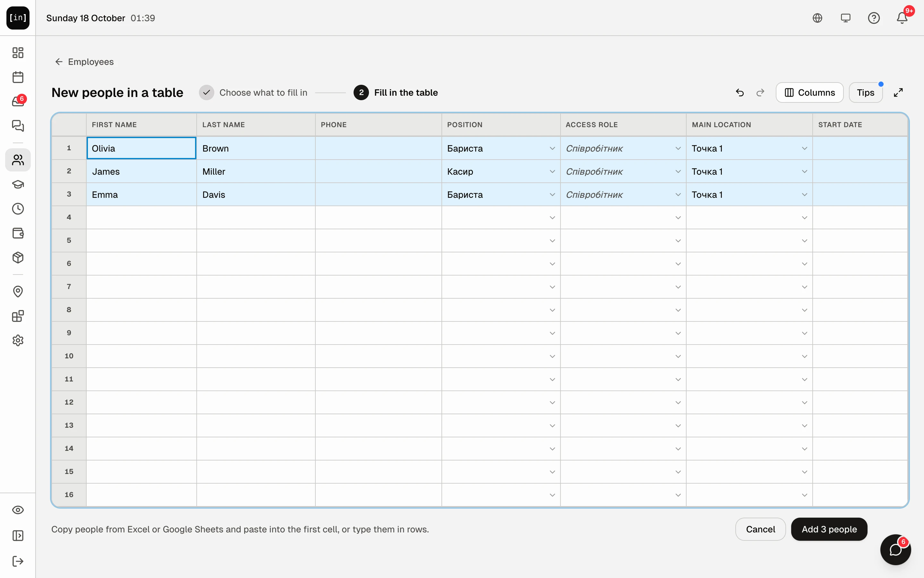Open the Tips button
The height and width of the screenshot is (578, 924).
click(x=865, y=92)
